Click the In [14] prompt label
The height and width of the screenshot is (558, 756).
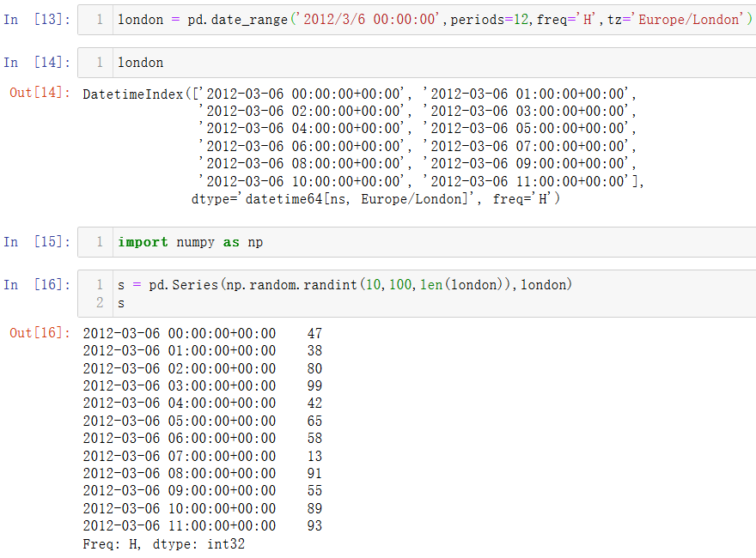[x=37, y=62]
